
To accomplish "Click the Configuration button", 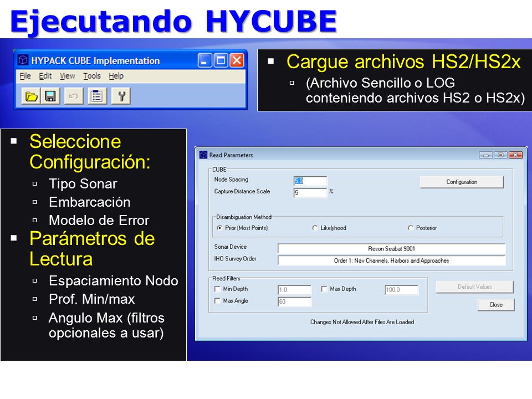I will tap(462, 182).
